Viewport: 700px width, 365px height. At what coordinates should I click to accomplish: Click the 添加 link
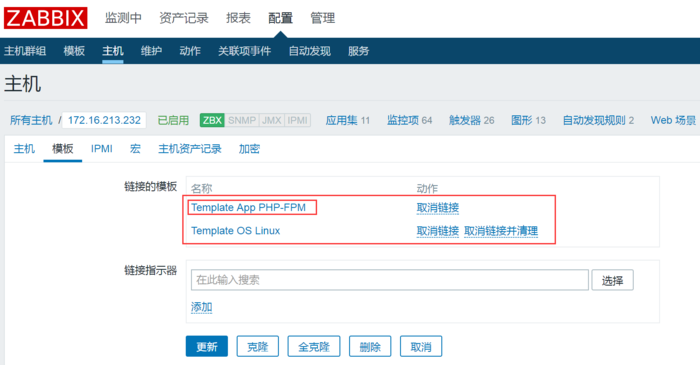[x=201, y=307]
